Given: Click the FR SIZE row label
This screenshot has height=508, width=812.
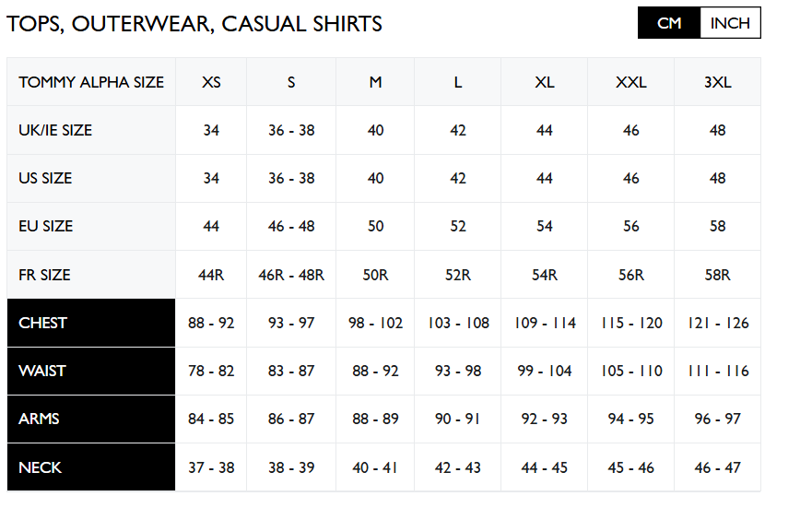Looking at the screenshot, I should click(x=91, y=275).
